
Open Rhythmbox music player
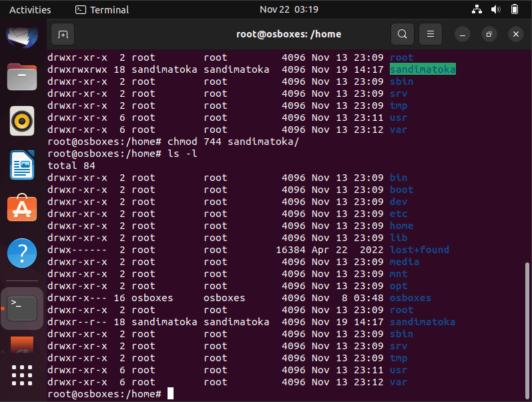22,121
